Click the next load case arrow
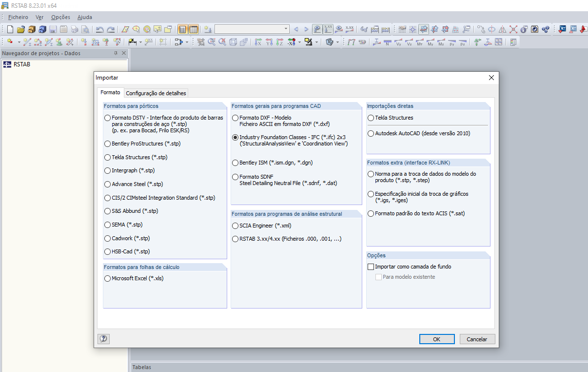The height and width of the screenshot is (372, 588). point(306,29)
